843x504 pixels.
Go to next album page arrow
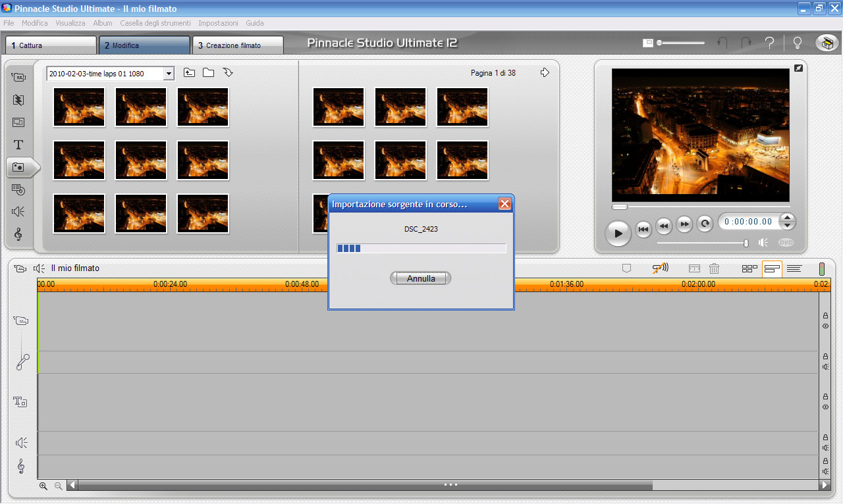(545, 73)
